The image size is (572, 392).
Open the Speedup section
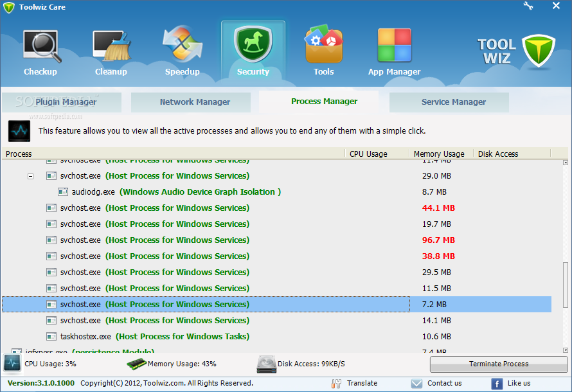[182, 51]
